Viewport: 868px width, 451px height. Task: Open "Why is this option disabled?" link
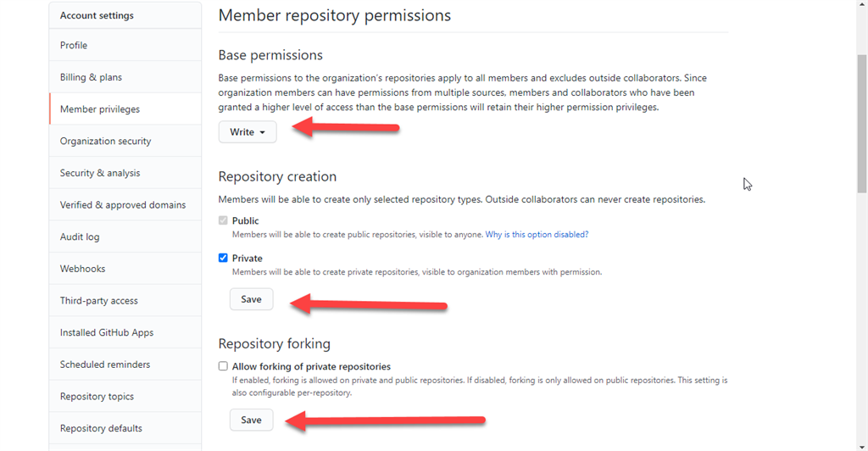[x=537, y=234]
